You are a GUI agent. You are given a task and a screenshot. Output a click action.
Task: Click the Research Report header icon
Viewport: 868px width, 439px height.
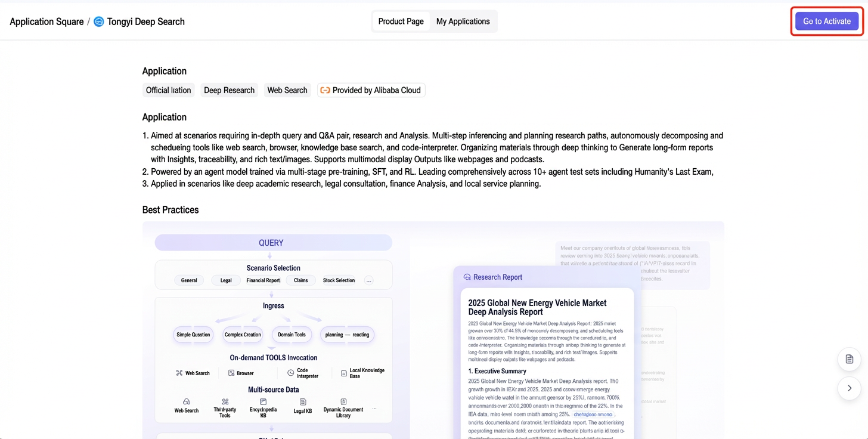pos(467,277)
